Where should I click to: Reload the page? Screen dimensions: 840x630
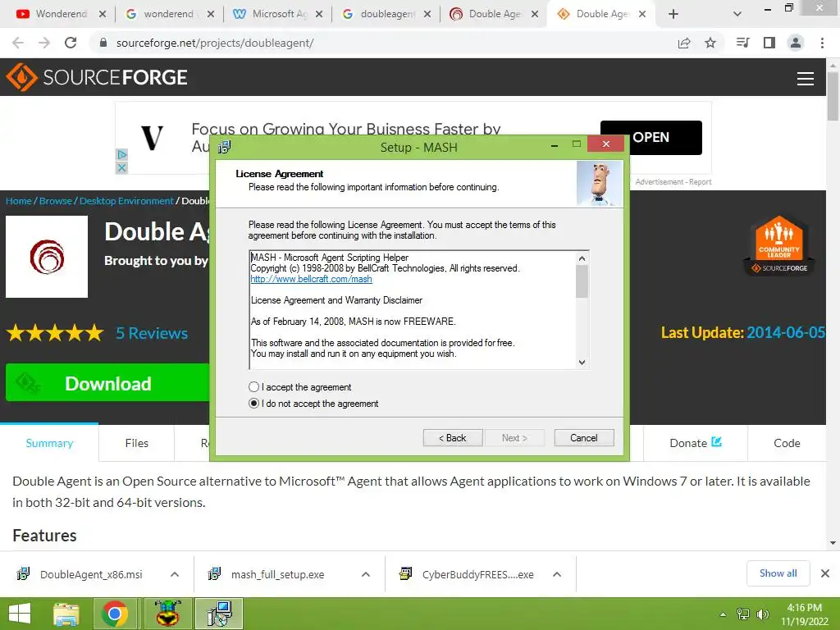click(x=71, y=43)
